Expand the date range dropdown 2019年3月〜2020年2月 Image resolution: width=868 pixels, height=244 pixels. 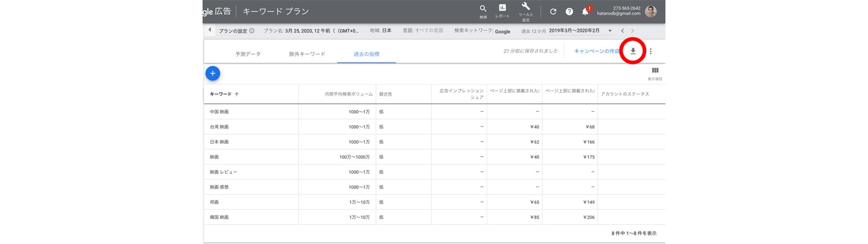pos(580,31)
